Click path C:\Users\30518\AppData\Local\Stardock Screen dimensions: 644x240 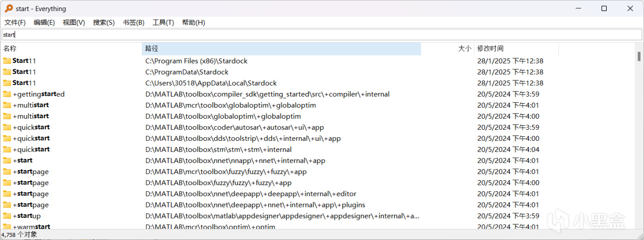(x=211, y=83)
